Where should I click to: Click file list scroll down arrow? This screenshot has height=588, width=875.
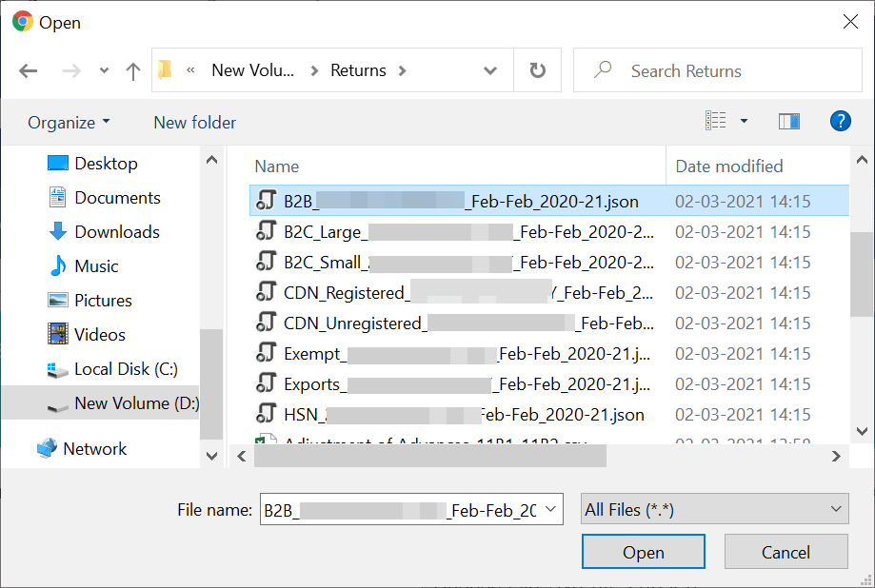(862, 431)
